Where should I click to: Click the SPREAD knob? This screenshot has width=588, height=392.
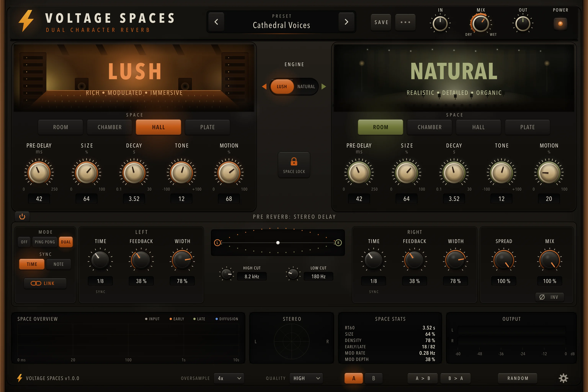click(x=504, y=260)
